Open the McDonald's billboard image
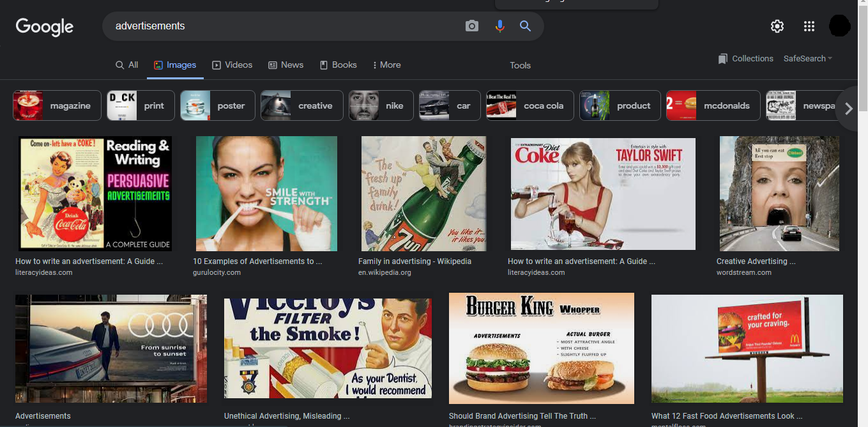 [747, 348]
